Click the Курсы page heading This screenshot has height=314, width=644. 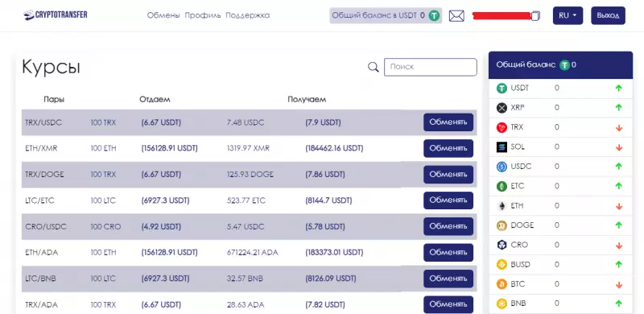coord(51,67)
